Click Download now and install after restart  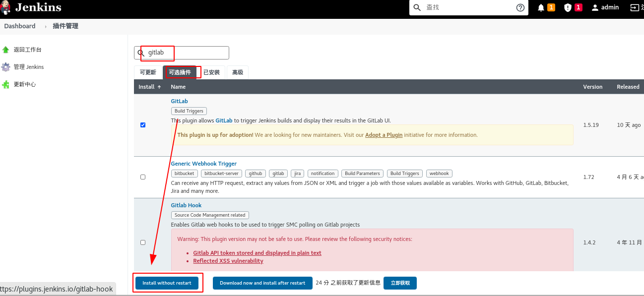(262, 283)
